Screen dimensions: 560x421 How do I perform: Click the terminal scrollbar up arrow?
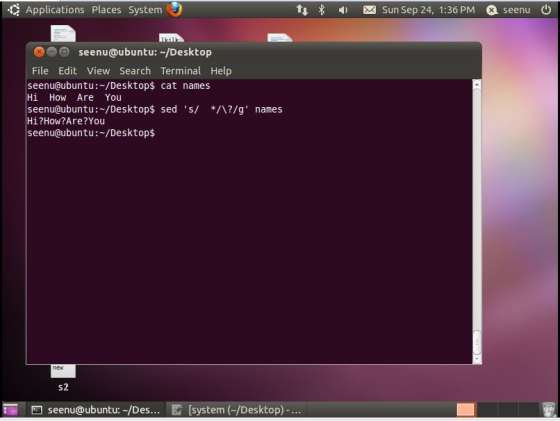[477, 85]
